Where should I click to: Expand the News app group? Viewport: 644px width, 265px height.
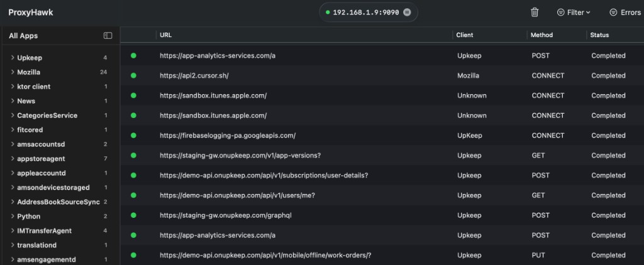(13, 101)
